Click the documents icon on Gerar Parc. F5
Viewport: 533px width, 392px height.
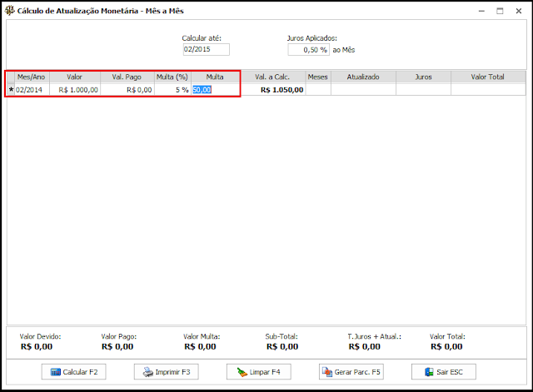[x=327, y=372]
